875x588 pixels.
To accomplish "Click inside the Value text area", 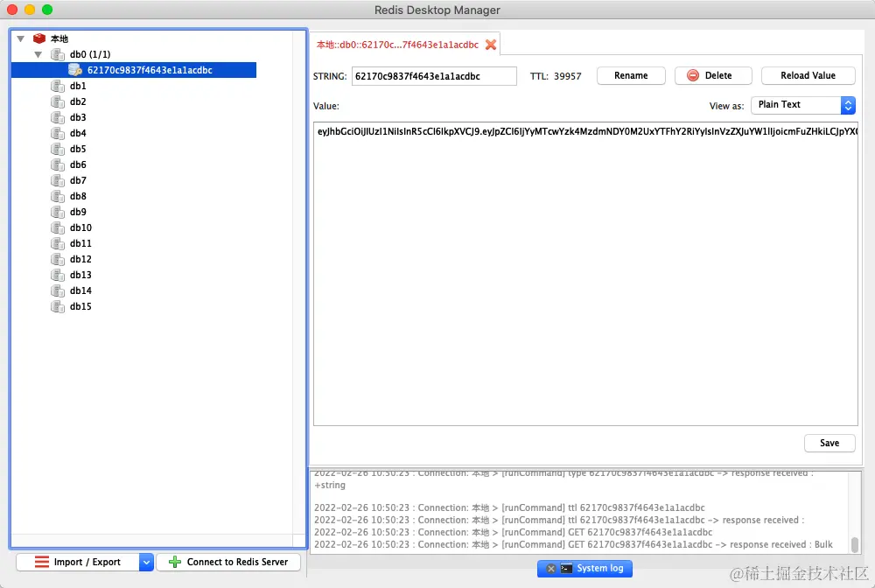I will [x=585, y=274].
